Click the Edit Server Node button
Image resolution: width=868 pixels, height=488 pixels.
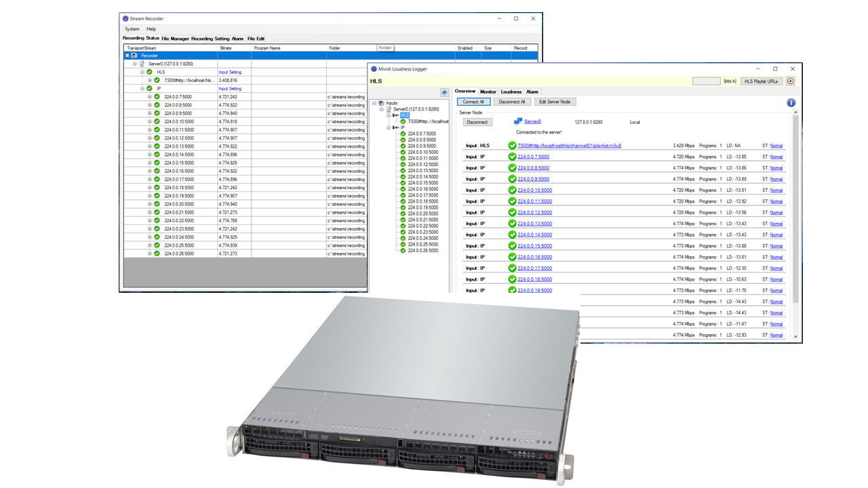(x=555, y=102)
